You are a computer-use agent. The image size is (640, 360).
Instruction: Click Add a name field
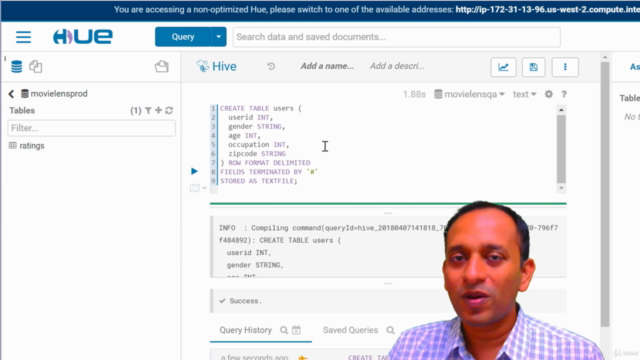[x=327, y=66]
